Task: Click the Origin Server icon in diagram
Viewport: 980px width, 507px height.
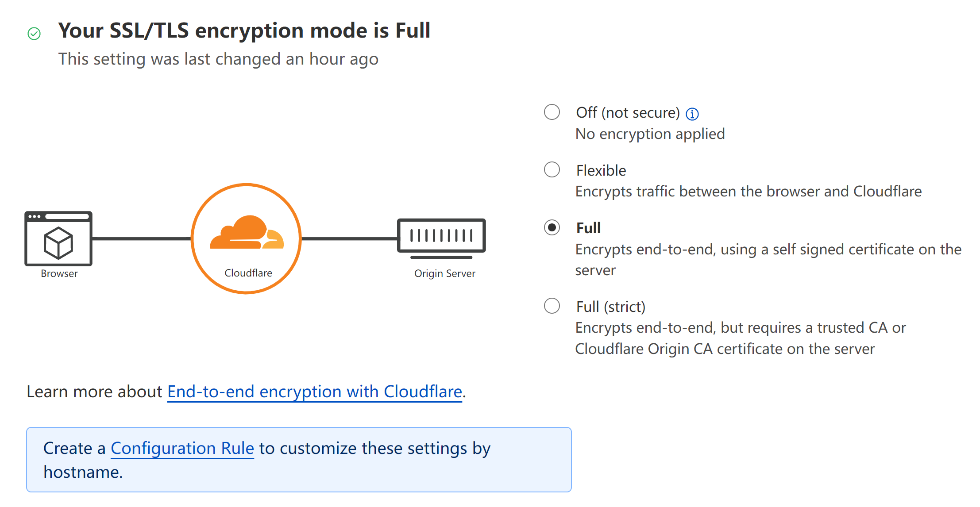Action: click(441, 238)
